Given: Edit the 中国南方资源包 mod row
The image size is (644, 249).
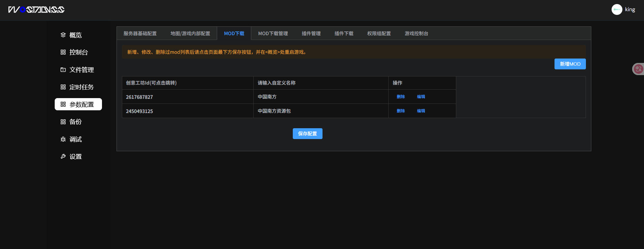Looking at the screenshot, I should (421, 111).
